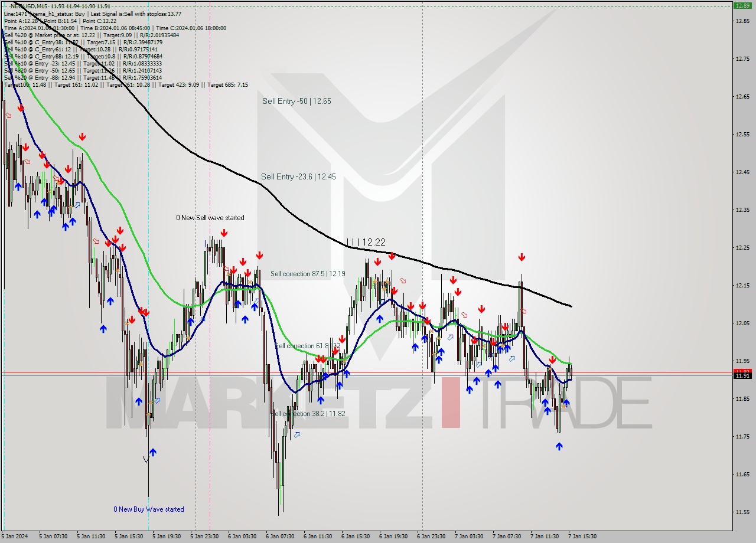Click the 'Sell %20 @ Market price' line
The image size is (756, 543).
point(92,35)
